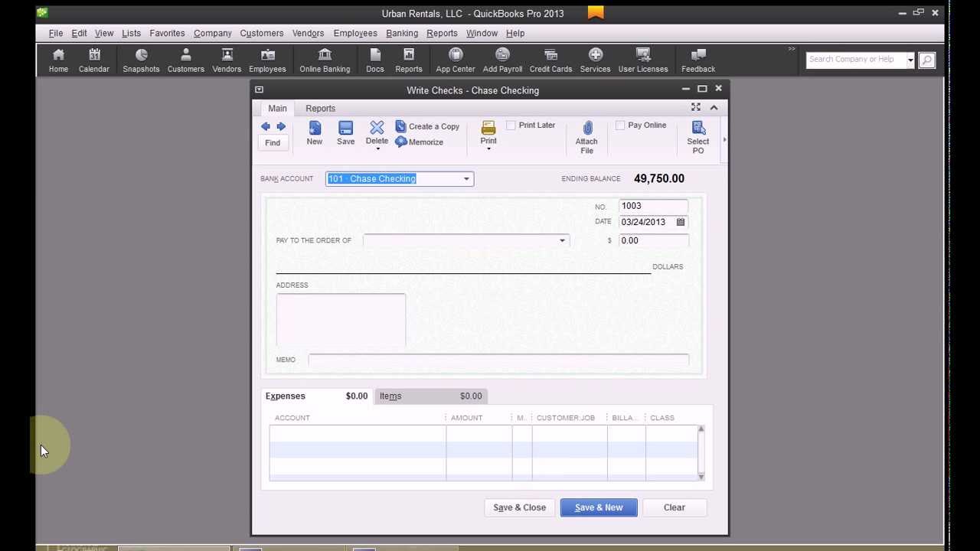
Task: Open the Services icon
Action: (x=595, y=60)
